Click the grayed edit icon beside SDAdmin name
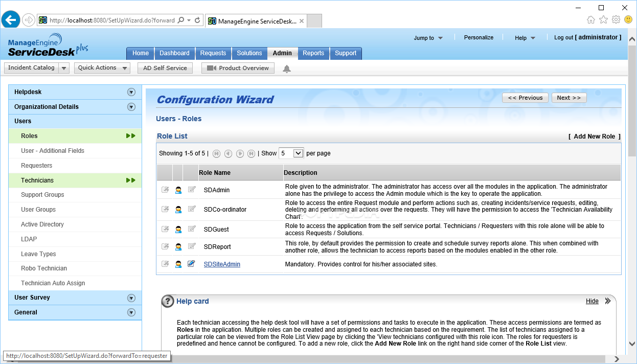The height and width of the screenshot is (364, 637). point(191,189)
